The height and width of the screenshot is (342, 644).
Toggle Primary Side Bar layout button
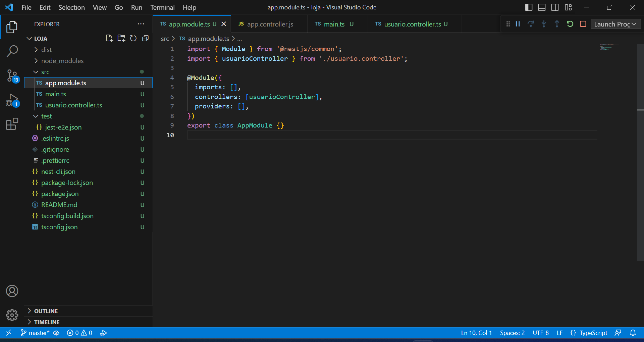pyautogui.click(x=529, y=7)
